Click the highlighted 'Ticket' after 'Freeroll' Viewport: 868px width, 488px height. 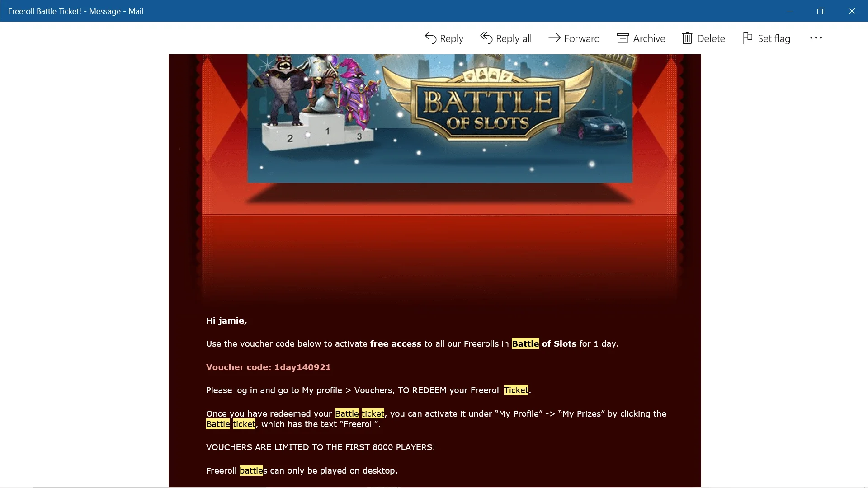[516, 390]
